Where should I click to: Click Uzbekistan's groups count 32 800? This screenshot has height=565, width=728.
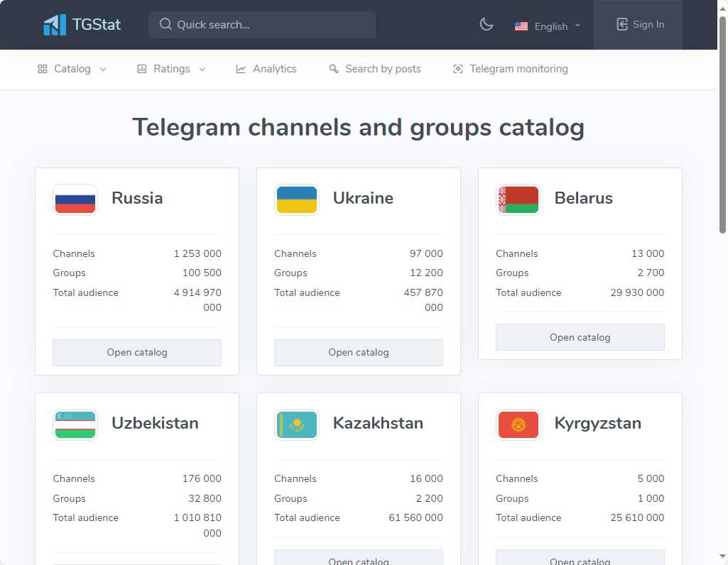pyautogui.click(x=205, y=499)
